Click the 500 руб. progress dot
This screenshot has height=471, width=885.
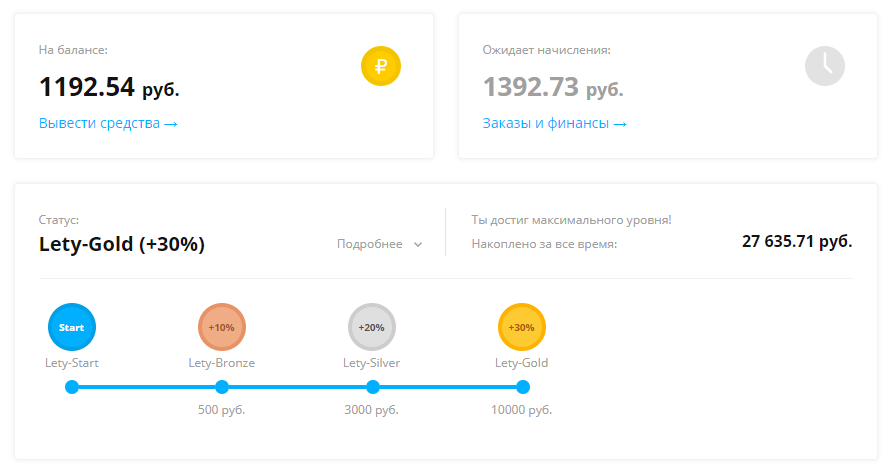coord(222,387)
